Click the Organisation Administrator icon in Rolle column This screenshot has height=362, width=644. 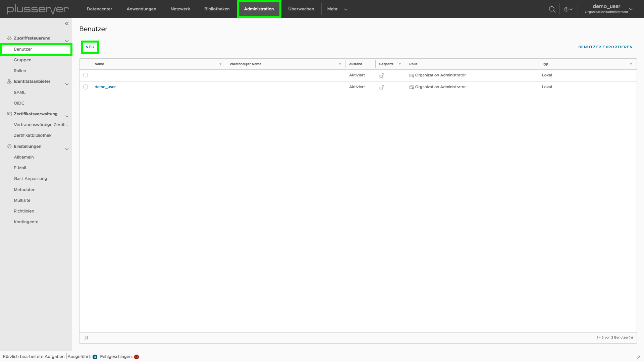[411, 75]
